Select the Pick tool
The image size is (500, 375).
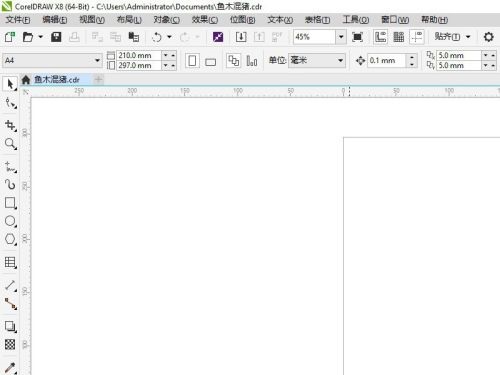(10, 84)
